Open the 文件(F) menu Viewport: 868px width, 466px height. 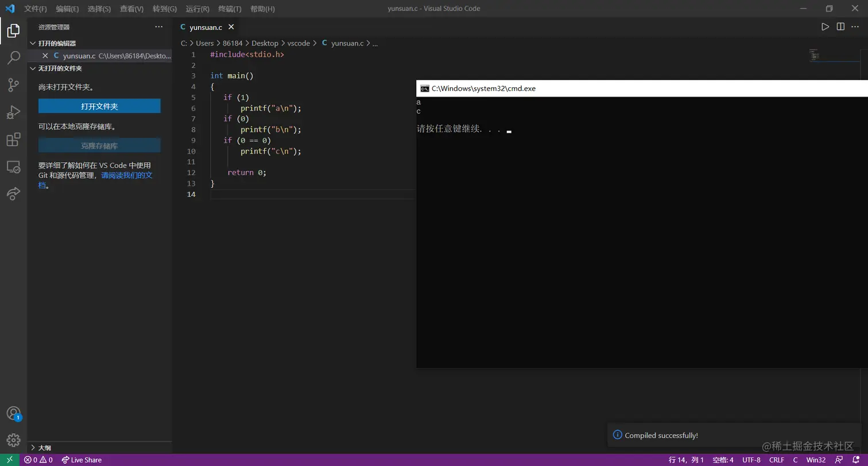click(36, 9)
